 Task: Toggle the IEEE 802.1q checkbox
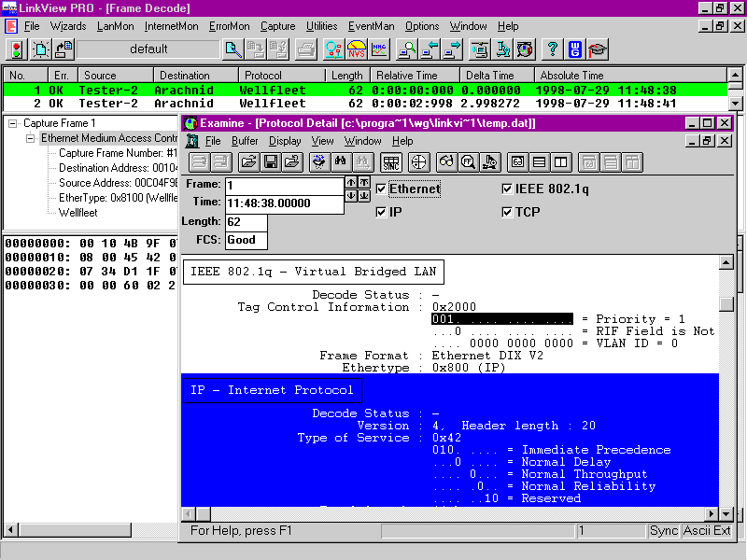(507, 189)
